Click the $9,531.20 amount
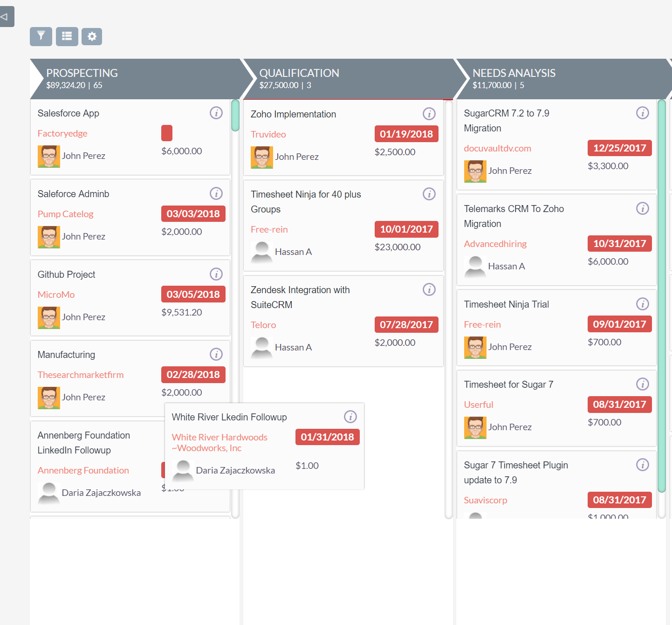 pos(182,312)
